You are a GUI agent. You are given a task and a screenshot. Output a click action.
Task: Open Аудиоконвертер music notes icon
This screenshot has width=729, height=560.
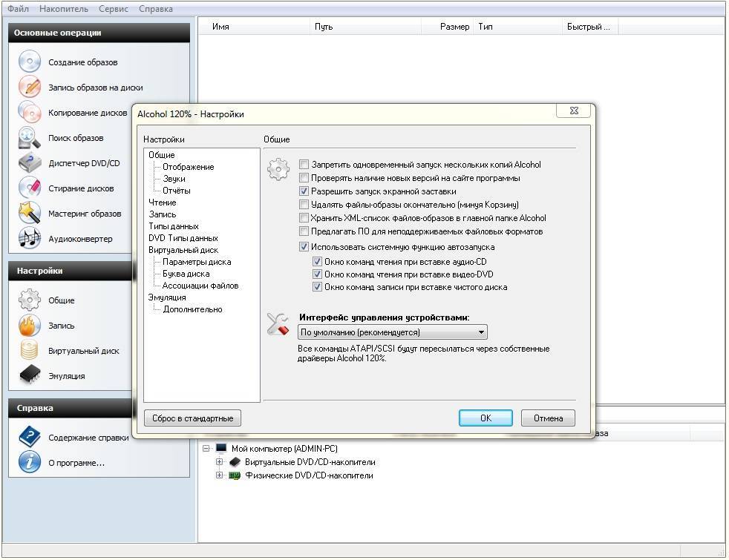[29, 239]
